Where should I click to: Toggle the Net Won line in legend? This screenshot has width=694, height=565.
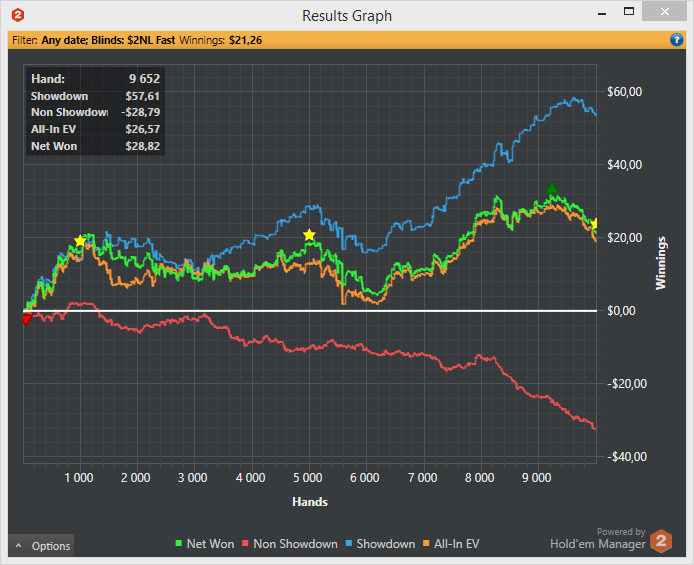[210, 544]
